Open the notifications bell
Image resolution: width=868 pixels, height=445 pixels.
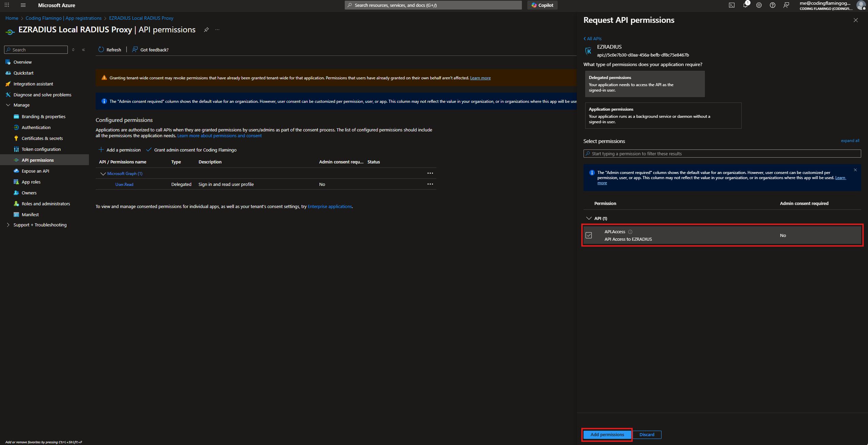745,5
